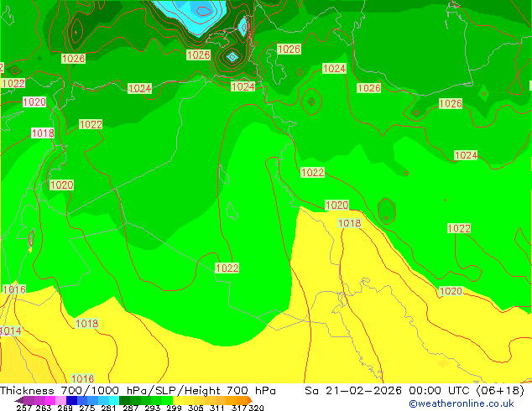
Task: Click the 1014 isobar label
Action: [x=11, y=331]
